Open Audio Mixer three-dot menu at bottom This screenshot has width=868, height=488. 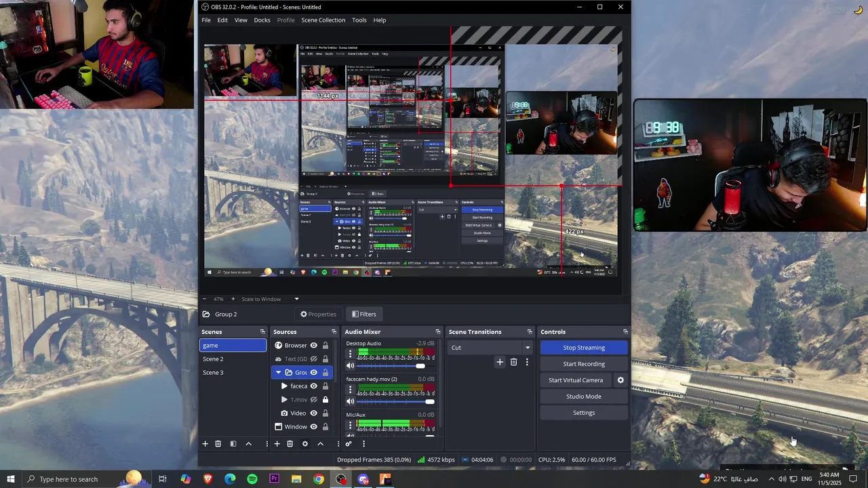[363, 444]
